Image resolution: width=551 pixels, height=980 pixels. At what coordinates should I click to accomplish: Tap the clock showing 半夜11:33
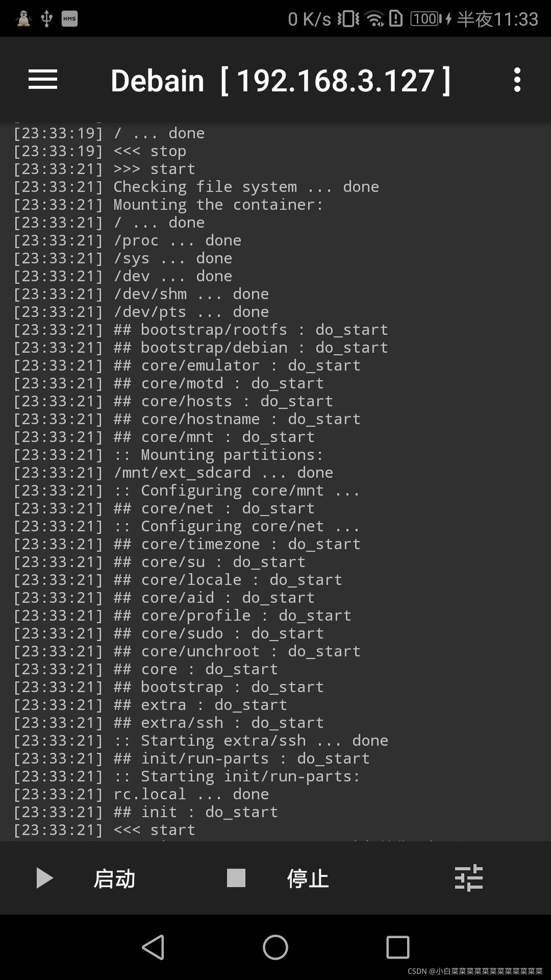(497, 19)
